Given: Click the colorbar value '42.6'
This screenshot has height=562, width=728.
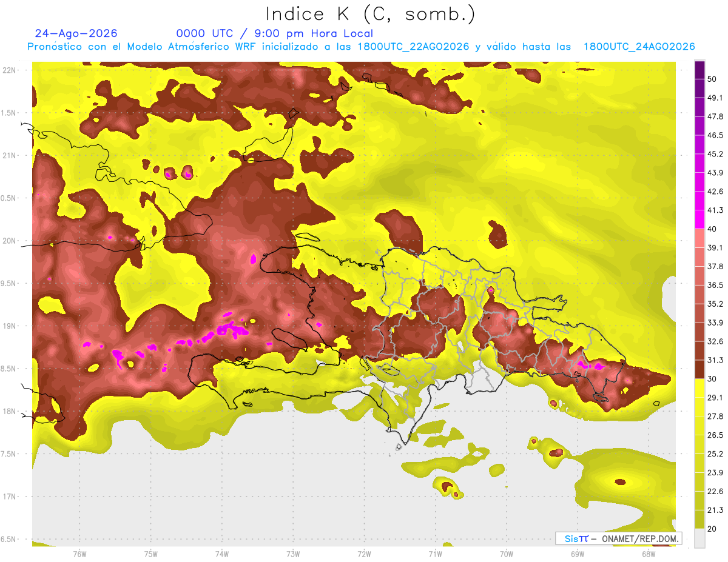Looking at the screenshot, I should tap(716, 192).
